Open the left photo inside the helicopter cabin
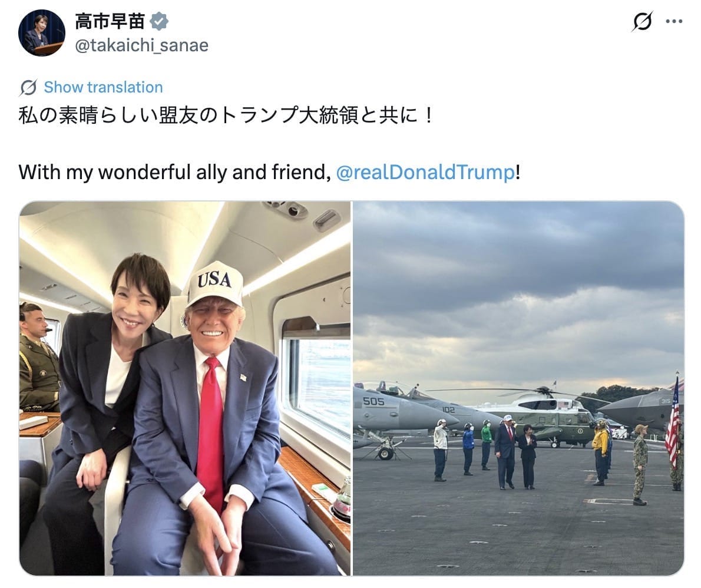This screenshot has width=701, height=588. pyautogui.click(x=185, y=388)
